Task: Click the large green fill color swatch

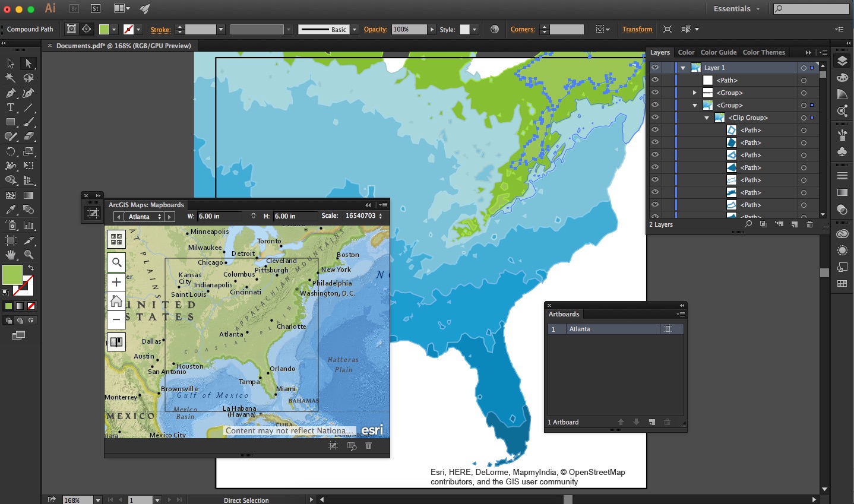Action: click(12, 275)
